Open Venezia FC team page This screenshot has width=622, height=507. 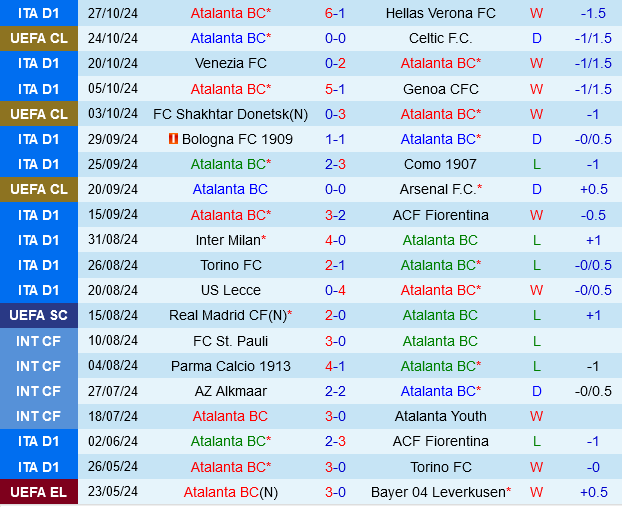[x=230, y=63]
